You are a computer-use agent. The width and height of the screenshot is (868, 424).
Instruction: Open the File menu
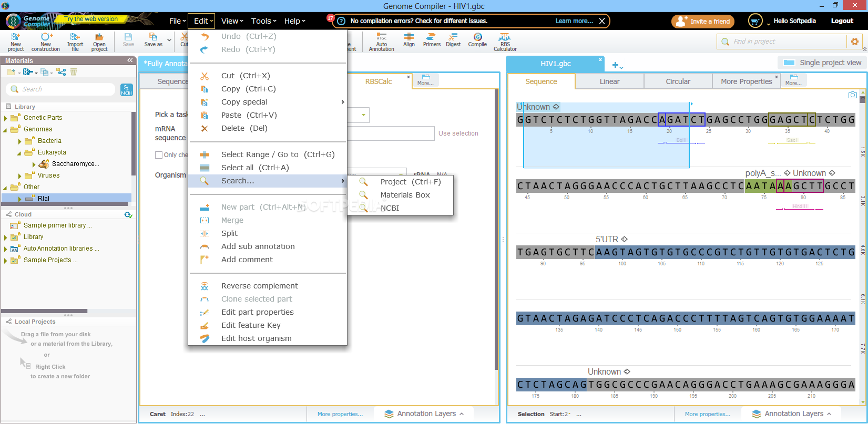[x=177, y=21]
